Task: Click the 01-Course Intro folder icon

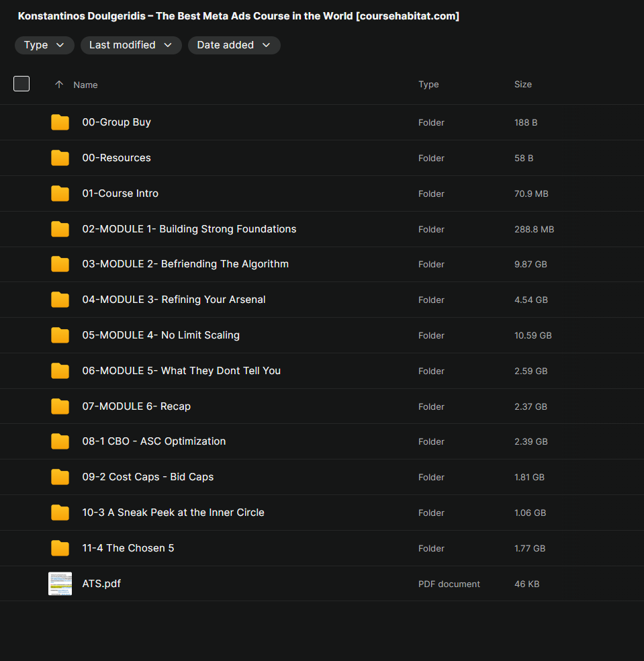Action: (x=60, y=193)
